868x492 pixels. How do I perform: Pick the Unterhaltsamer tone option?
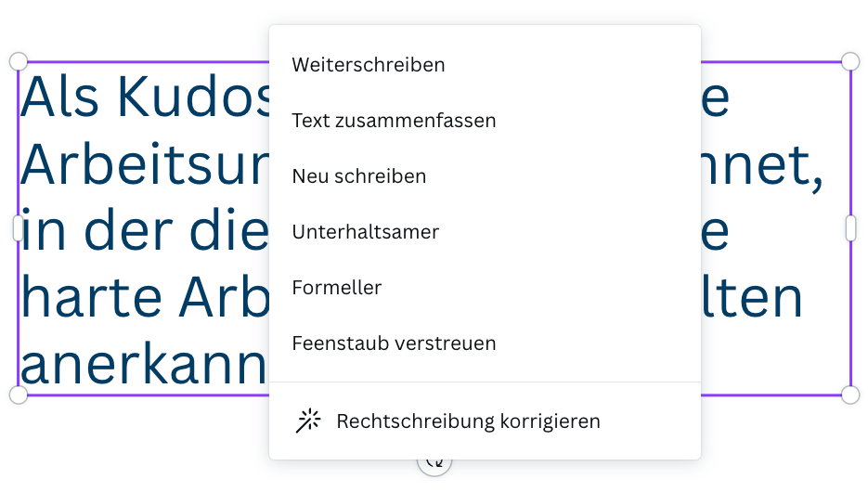pyautogui.click(x=365, y=232)
